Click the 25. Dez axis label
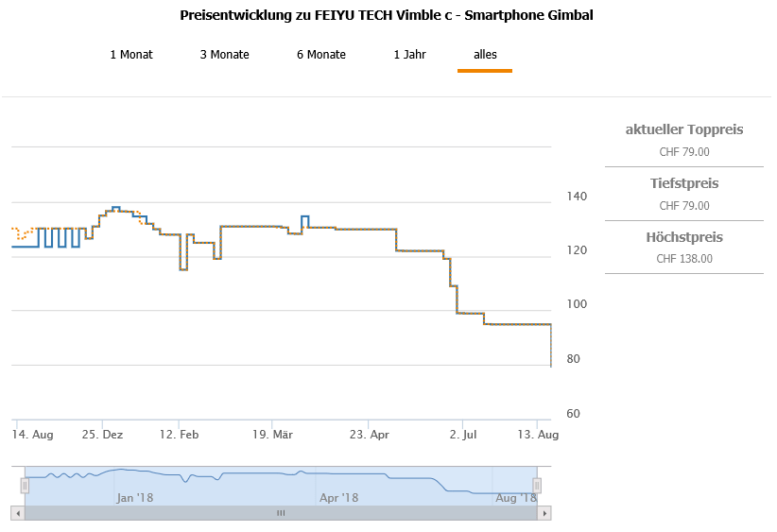 coord(103,436)
